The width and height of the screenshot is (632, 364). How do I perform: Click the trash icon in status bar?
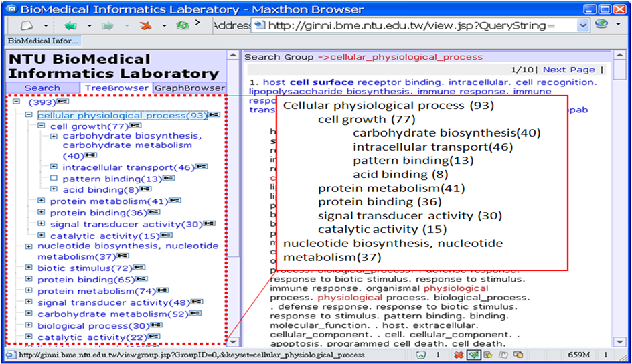pos(421,355)
